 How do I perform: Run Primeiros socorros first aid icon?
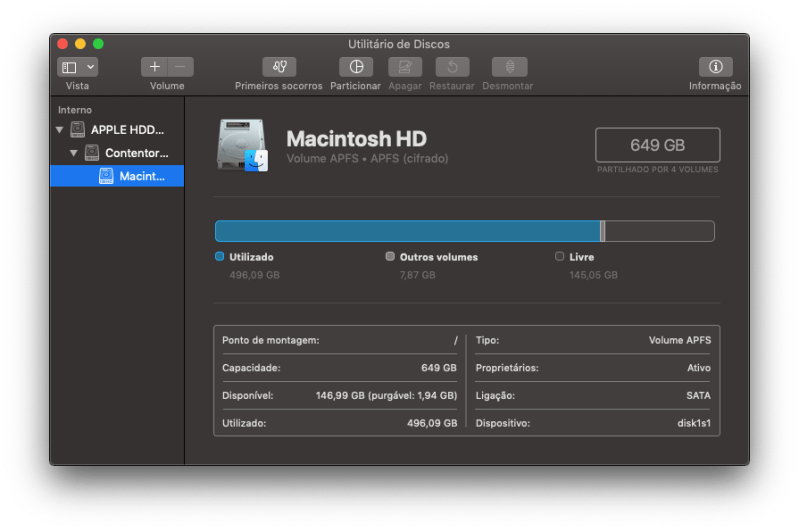(279, 67)
